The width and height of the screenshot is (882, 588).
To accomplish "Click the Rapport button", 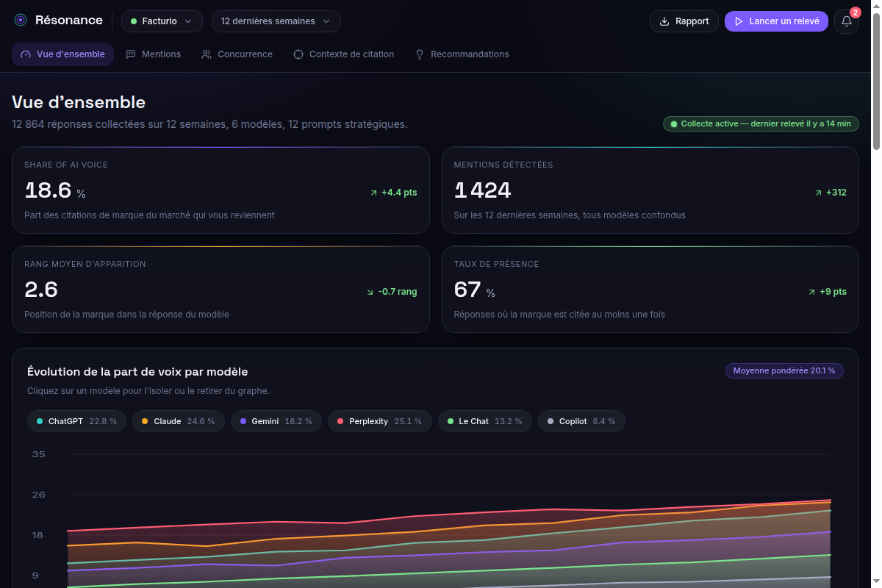I will pyautogui.click(x=684, y=21).
